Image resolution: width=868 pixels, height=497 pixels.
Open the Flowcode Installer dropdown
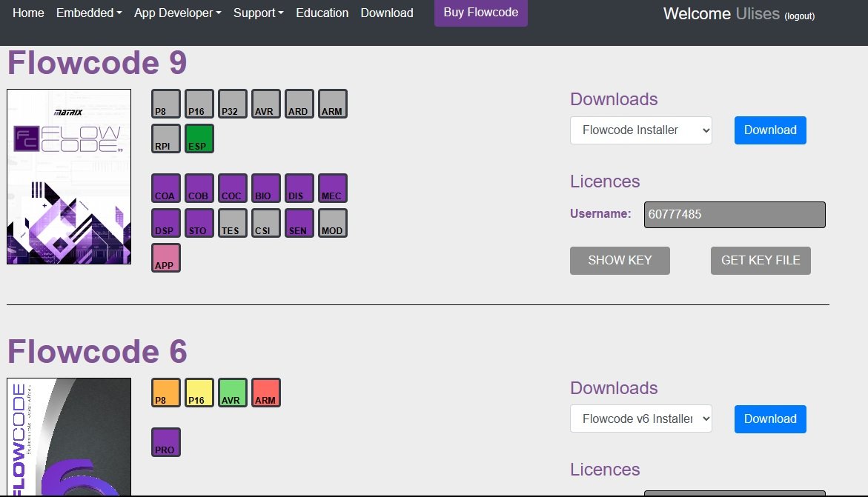(x=641, y=130)
